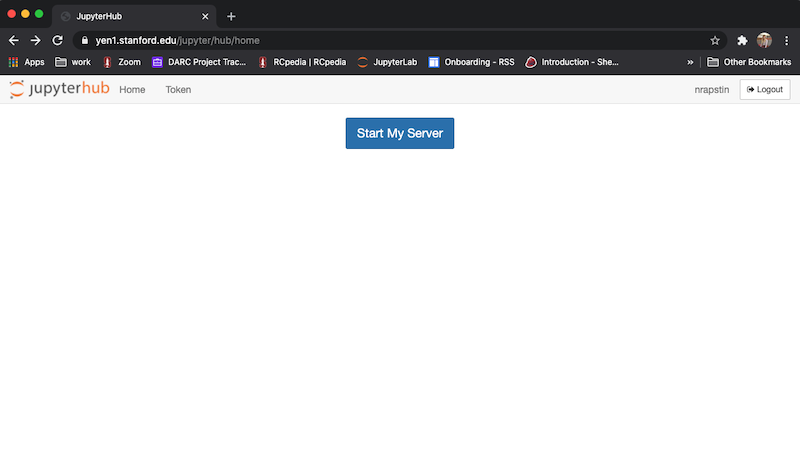
Task: Open the Other Bookmarks folder
Action: 749,62
